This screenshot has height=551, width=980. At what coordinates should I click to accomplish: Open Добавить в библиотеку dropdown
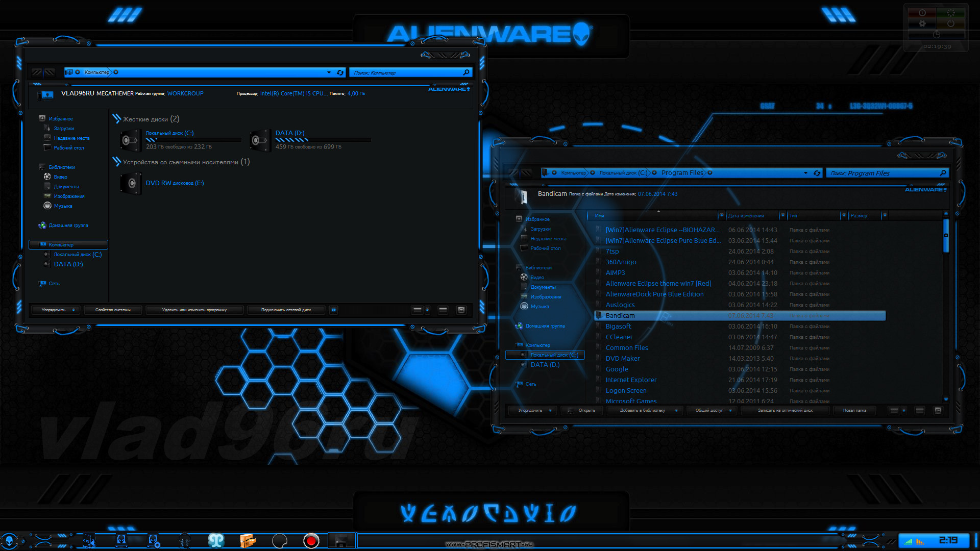(645, 410)
